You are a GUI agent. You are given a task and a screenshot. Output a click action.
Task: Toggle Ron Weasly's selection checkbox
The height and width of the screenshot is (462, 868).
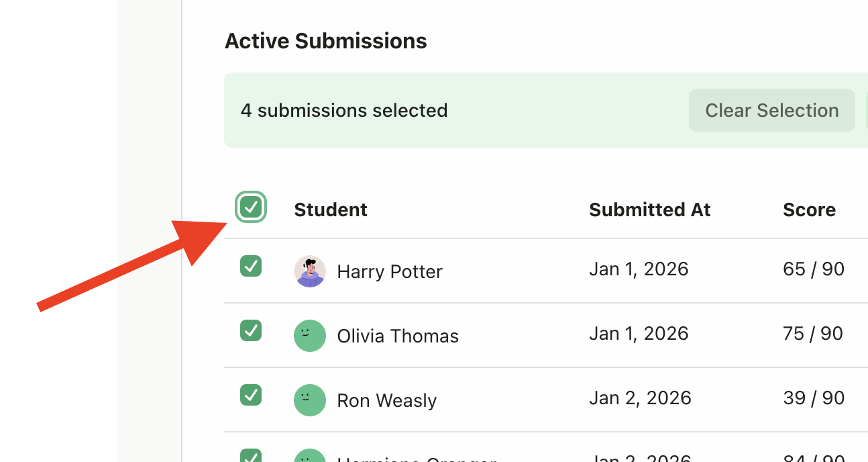click(x=251, y=395)
